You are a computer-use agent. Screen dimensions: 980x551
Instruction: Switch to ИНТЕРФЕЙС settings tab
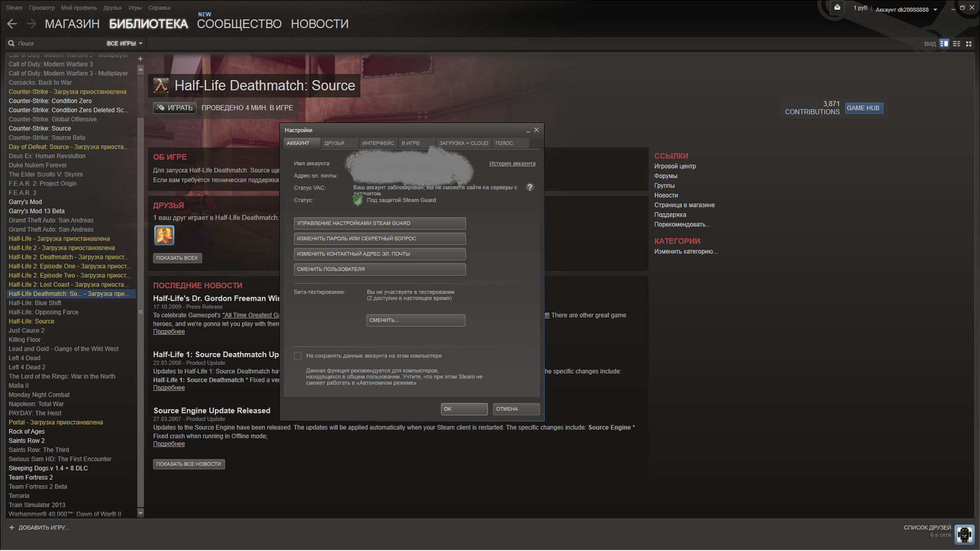[378, 143]
